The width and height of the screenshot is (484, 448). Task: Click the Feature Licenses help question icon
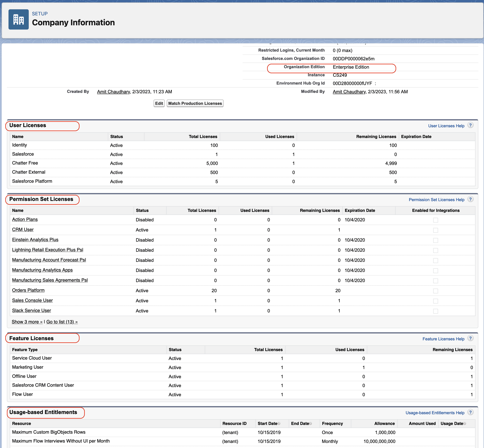[470, 338]
